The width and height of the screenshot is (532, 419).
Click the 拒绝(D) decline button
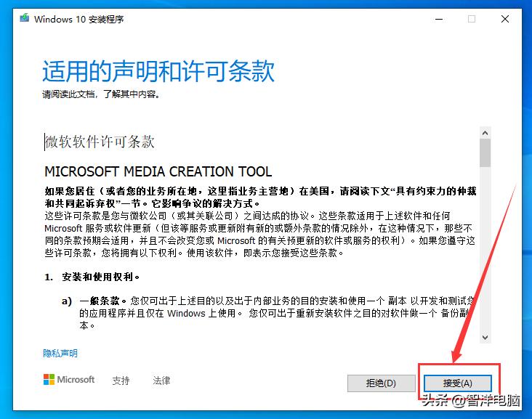(x=381, y=383)
